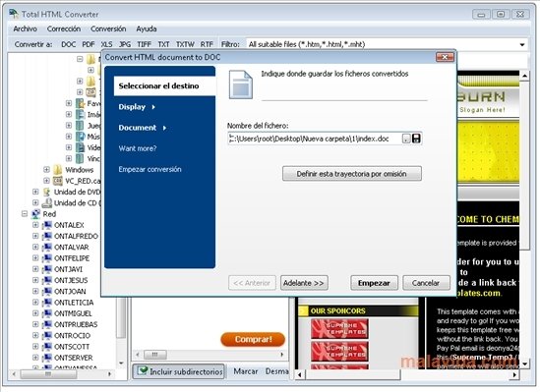Image resolution: width=540 pixels, height=392 pixels.
Task: Convert to PDF format
Action: point(89,44)
